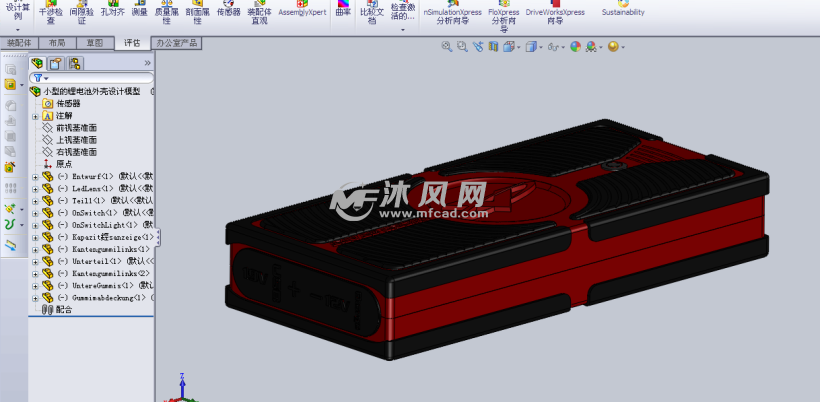Click the panel collapse handle beside the tree
This screenshot has height=402, width=820.
point(158,237)
